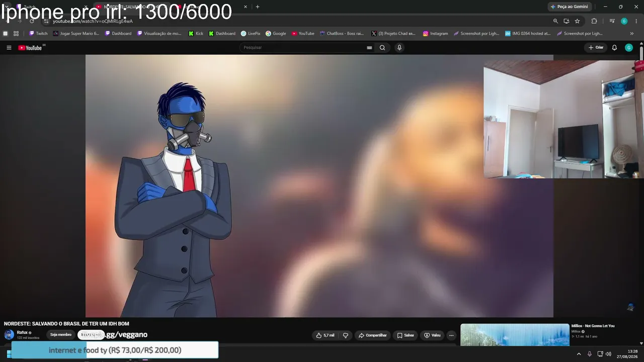Screen dimensions: 644x362
Task: Start voice search with the microphone icon
Action: pos(399,48)
